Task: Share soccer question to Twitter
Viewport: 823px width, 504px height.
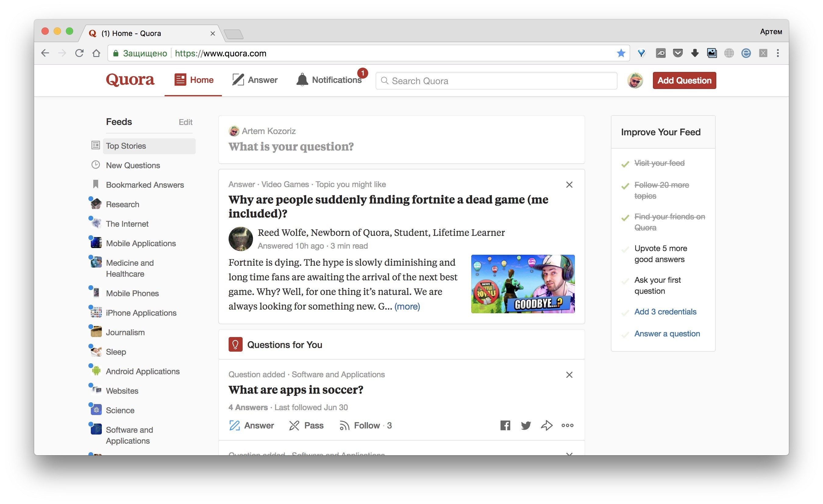Action: tap(526, 425)
